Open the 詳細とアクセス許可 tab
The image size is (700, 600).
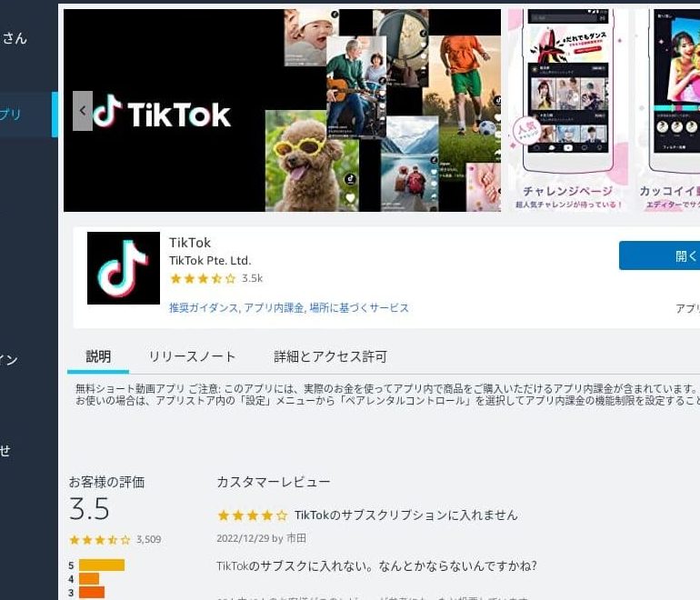click(330, 356)
